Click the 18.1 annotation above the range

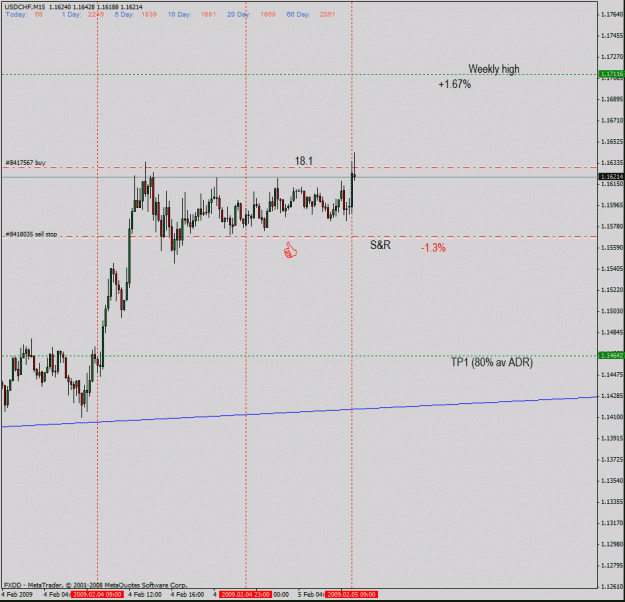coord(304,161)
